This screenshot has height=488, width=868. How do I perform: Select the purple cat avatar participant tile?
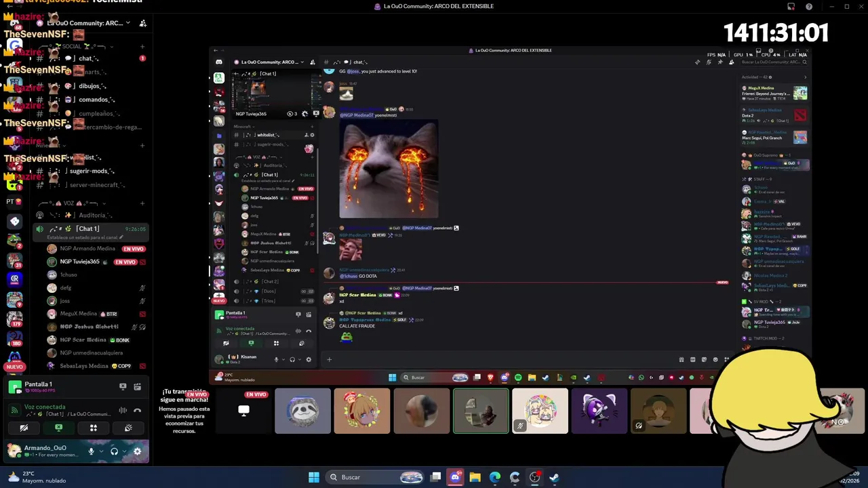(x=599, y=411)
